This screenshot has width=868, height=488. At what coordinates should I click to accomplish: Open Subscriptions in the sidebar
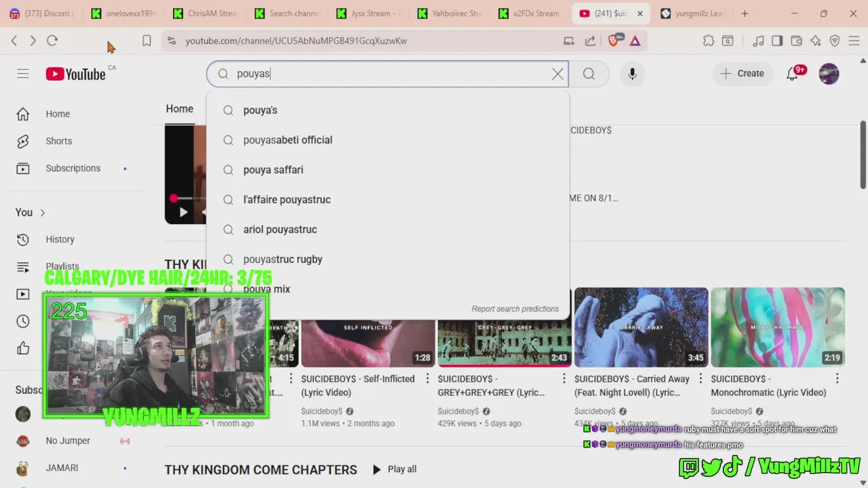tap(75, 168)
